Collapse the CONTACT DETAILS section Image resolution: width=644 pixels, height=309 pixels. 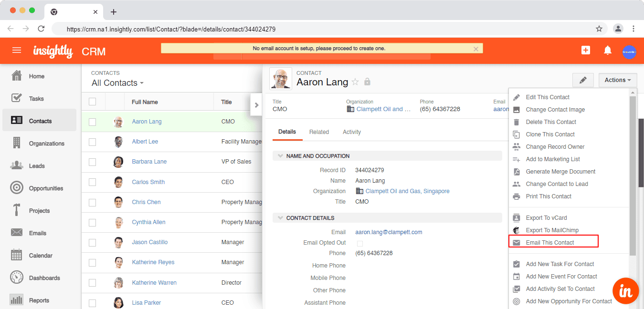tap(280, 218)
